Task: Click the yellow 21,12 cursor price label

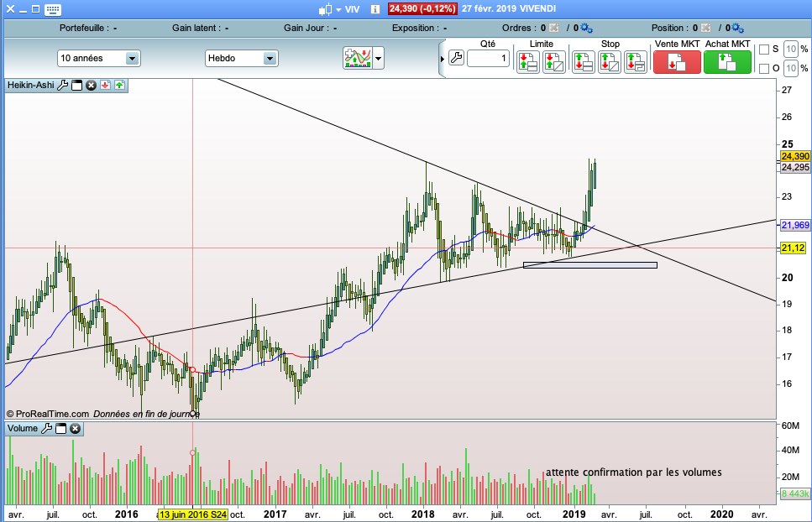Action: tap(793, 248)
